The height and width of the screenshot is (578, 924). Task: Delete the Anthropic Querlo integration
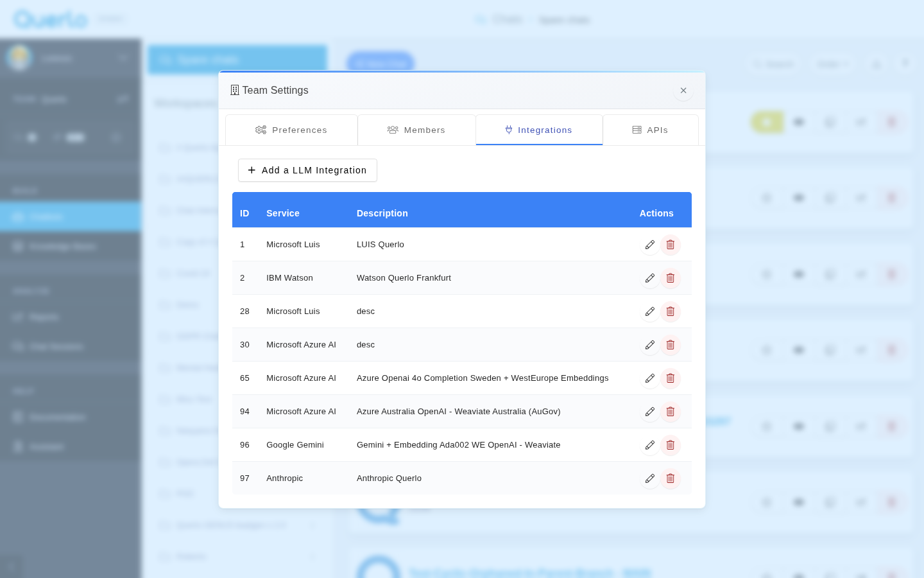pos(671,478)
